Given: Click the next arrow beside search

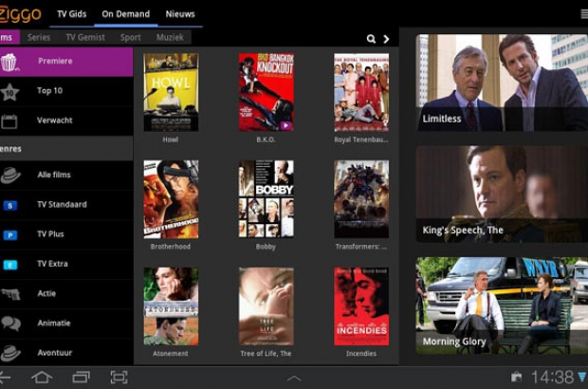Looking at the screenshot, I should coord(386,39).
